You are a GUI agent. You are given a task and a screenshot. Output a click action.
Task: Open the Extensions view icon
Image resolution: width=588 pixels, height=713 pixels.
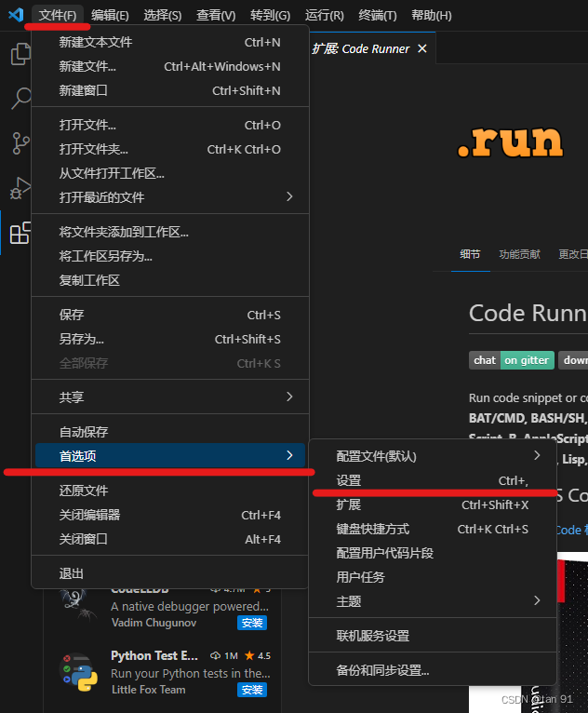[x=20, y=233]
